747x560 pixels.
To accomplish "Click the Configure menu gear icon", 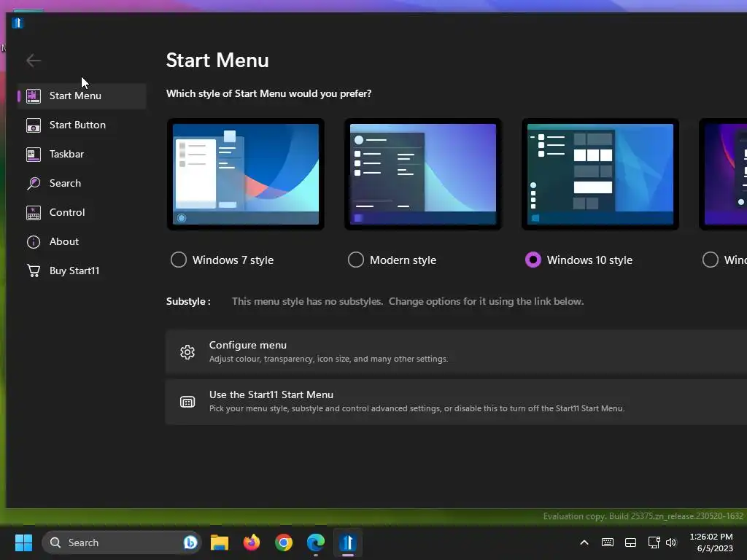I will click(187, 352).
